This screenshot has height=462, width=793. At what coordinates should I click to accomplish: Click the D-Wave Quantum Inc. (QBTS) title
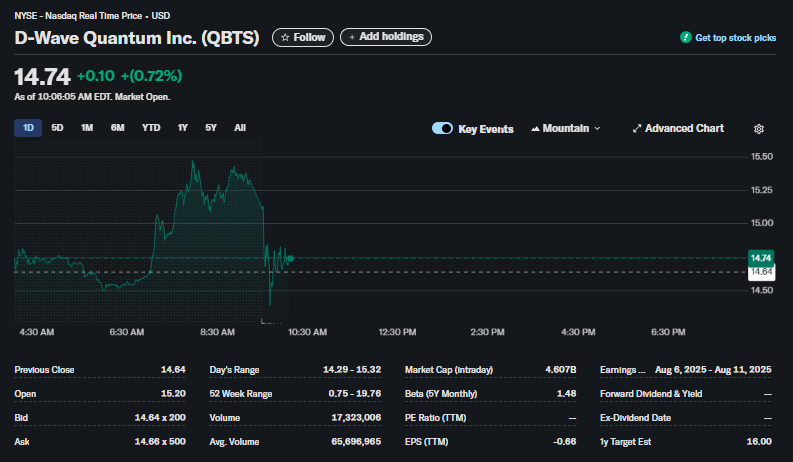tap(137, 38)
